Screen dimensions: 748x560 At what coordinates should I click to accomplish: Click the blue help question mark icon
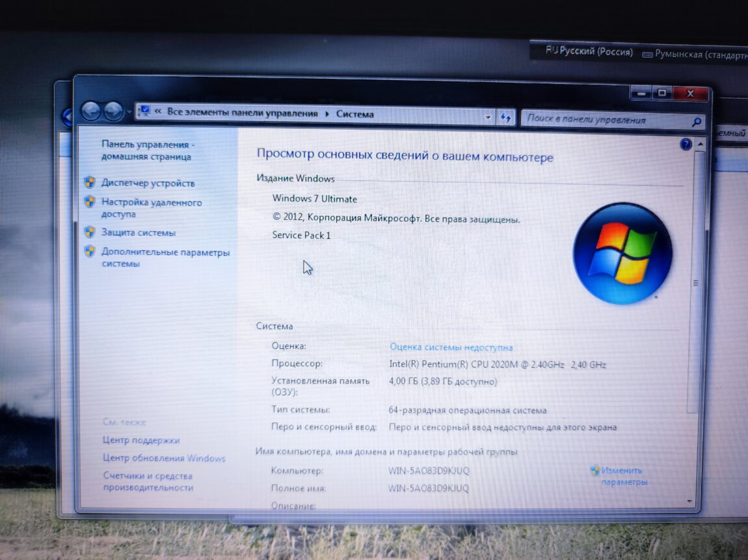[686, 144]
